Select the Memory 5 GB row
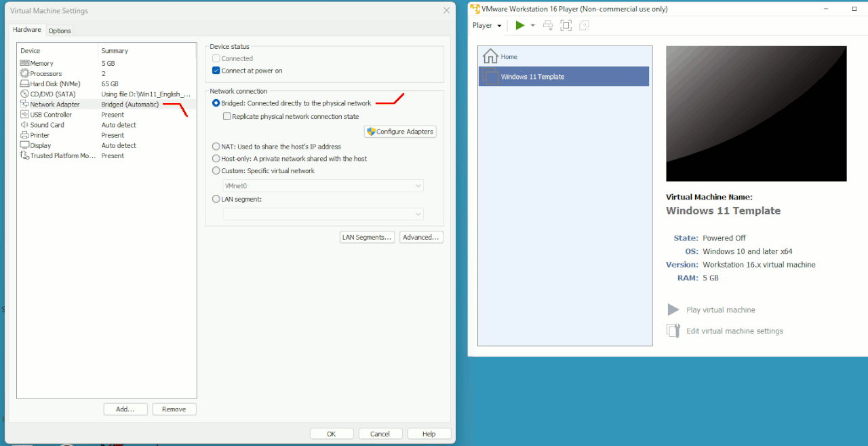The height and width of the screenshot is (446, 868). pyautogui.click(x=106, y=63)
